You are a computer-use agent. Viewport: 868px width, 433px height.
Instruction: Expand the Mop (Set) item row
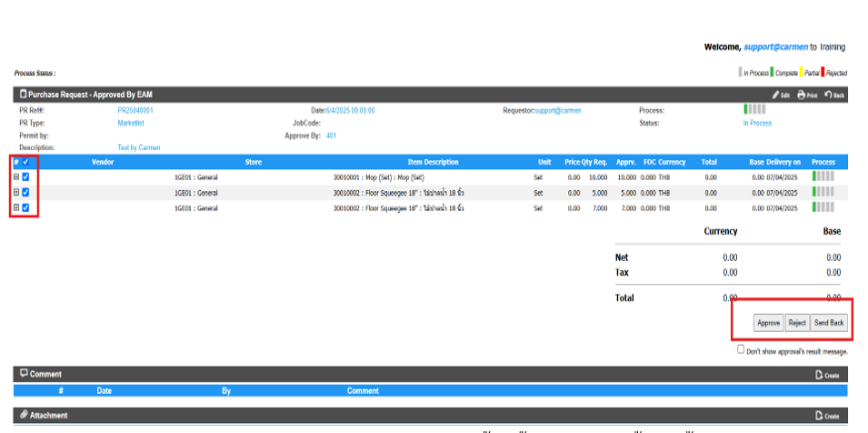(16, 177)
